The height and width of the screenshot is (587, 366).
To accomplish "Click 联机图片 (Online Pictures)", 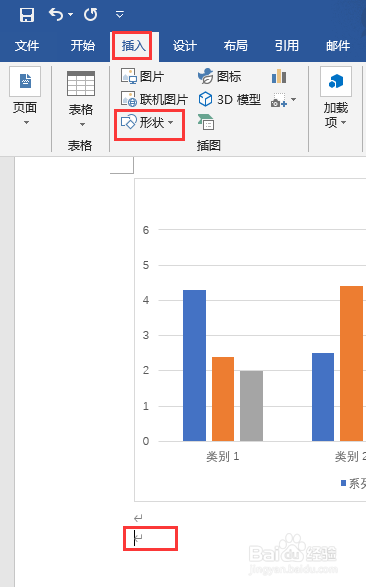I will (154, 99).
